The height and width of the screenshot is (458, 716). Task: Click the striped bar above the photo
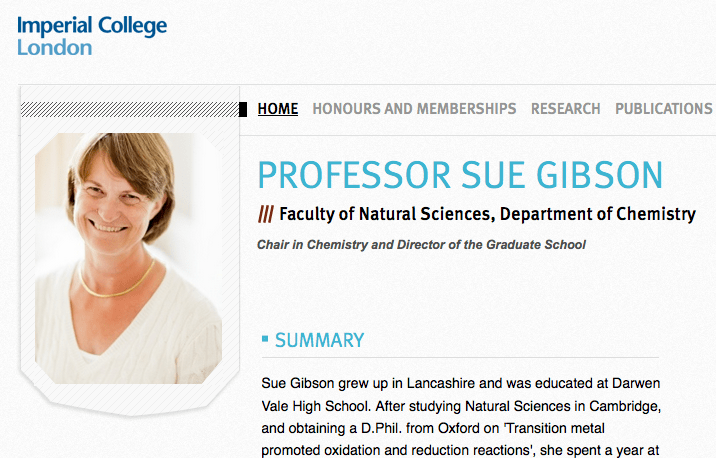pos(128,109)
